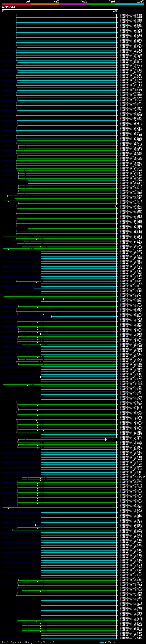
Task: Click the white query ruler bar
Action: (x=60, y=10)
